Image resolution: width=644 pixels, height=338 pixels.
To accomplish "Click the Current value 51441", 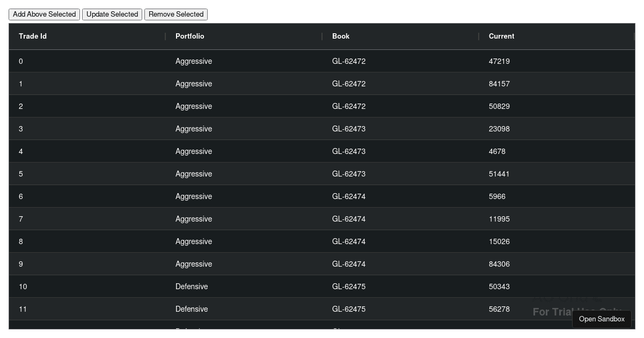I will [x=499, y=174].
